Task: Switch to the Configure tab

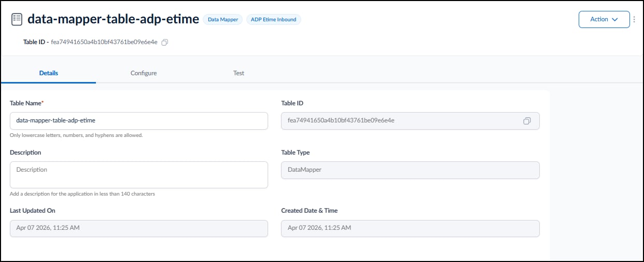Action: (144, 73)
